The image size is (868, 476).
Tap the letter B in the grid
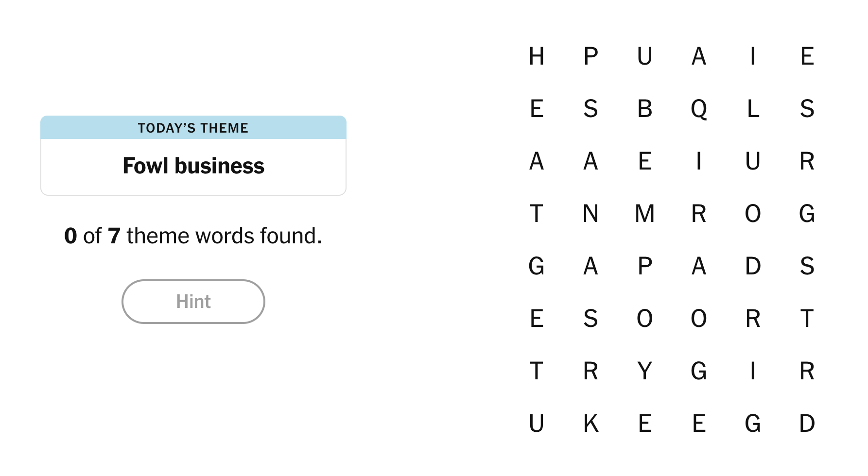click(645, 109)
